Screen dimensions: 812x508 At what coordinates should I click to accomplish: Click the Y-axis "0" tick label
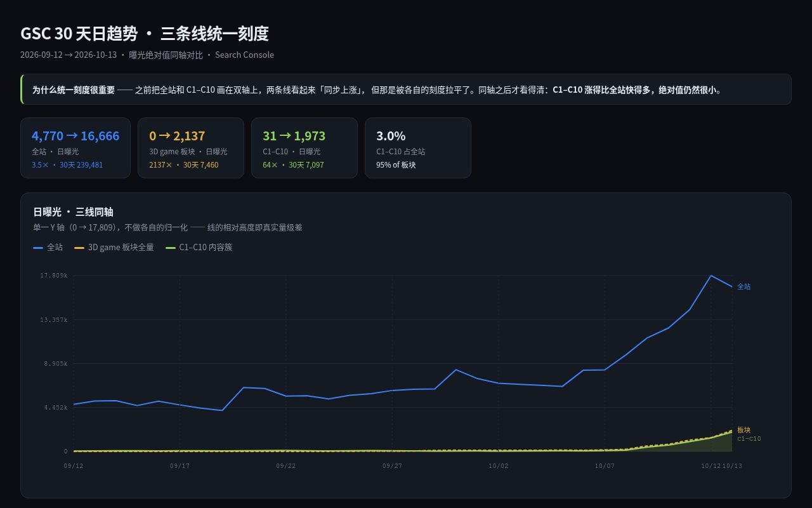pyautogui.click(x=65, y=451)
